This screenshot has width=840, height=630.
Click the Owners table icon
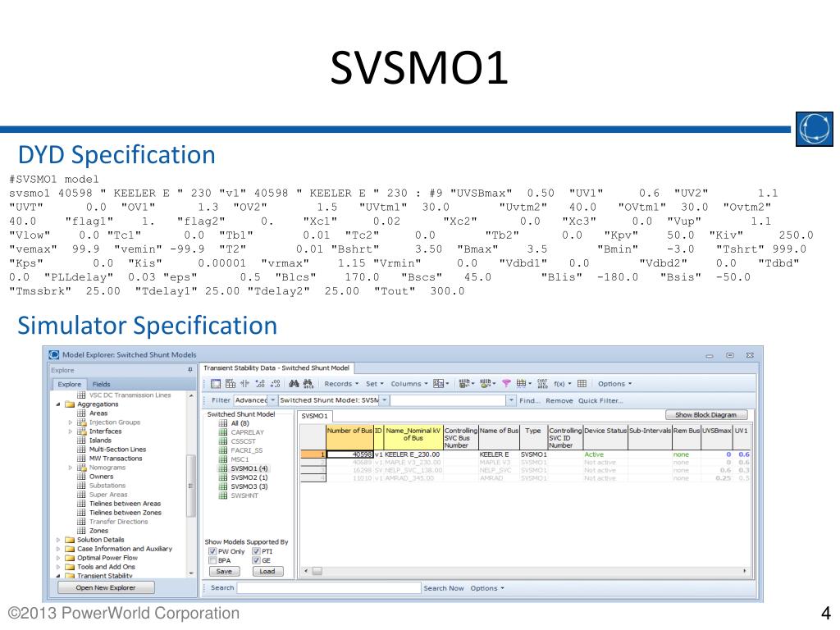point(81,477)
